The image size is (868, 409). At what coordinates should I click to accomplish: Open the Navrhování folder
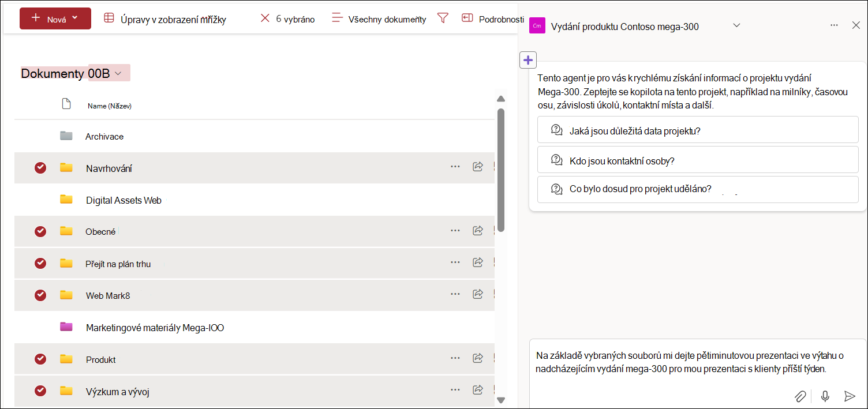pyautogui.click(x=109, y=168)
